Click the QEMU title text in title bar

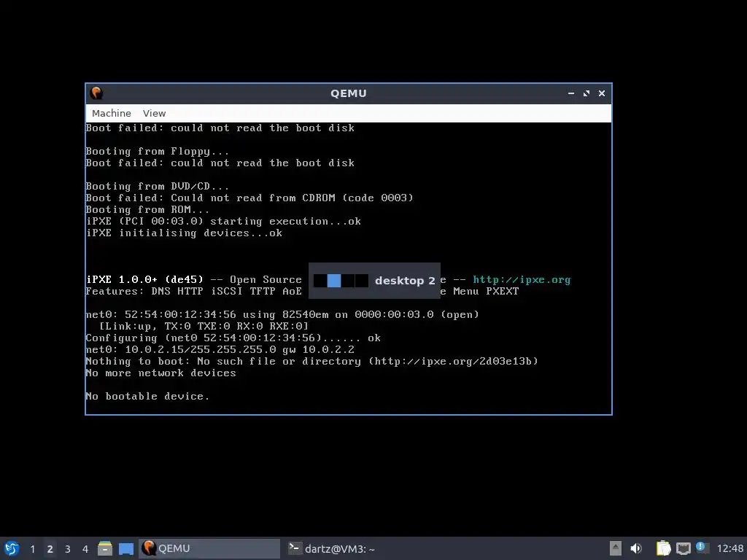coord(349,93)
